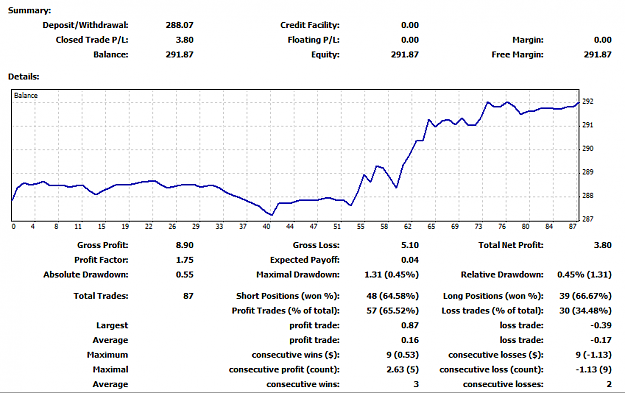Click average consecutive wins value 3

pyautogui.click(x=416, y=385)
